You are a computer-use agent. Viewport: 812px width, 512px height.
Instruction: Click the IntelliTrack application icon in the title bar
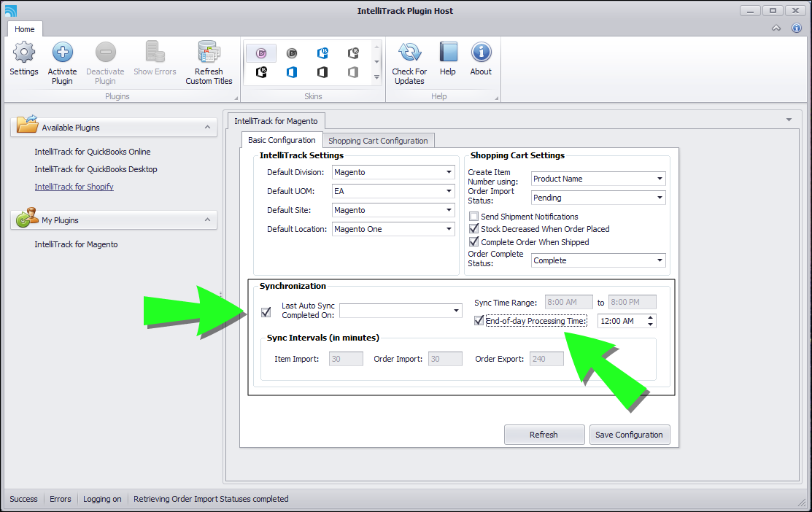(x=10, y=10)
